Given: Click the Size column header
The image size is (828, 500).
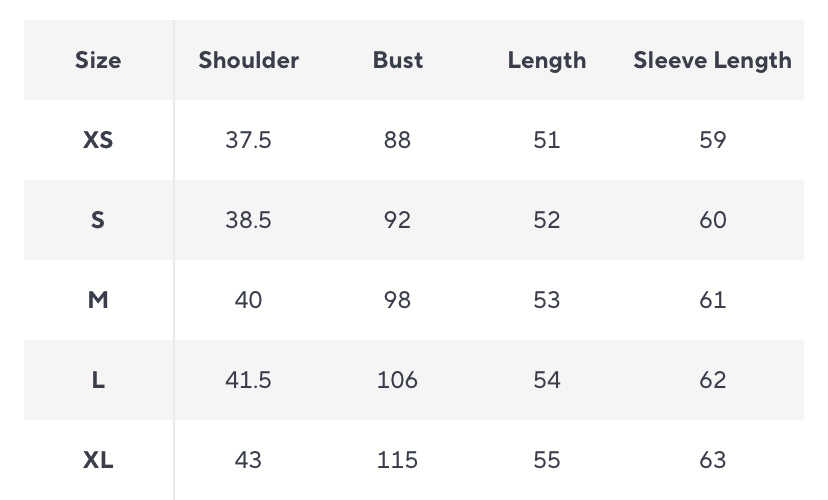Looking at the screenshot, I should (x=98, y=60).
